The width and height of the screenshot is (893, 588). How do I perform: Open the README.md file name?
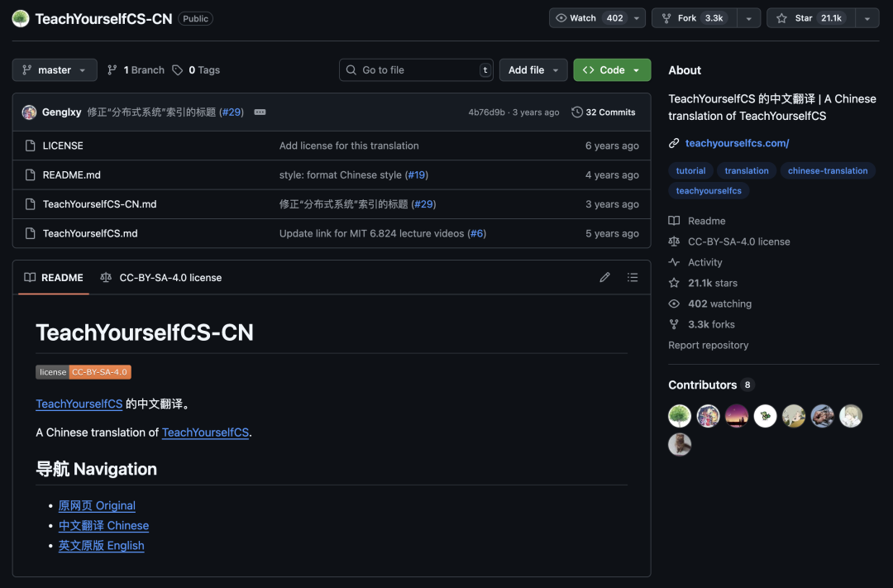point(72,175)
